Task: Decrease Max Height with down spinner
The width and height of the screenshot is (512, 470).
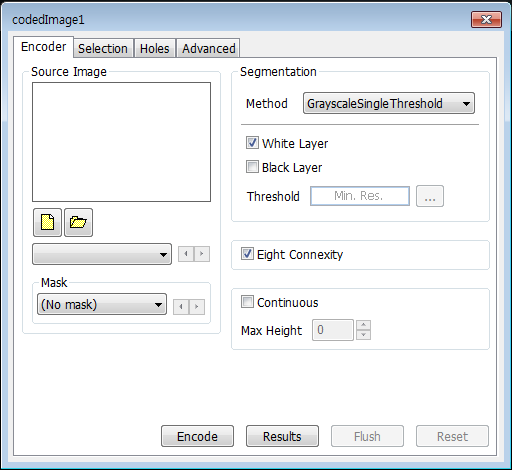Action: pos(363,335)
